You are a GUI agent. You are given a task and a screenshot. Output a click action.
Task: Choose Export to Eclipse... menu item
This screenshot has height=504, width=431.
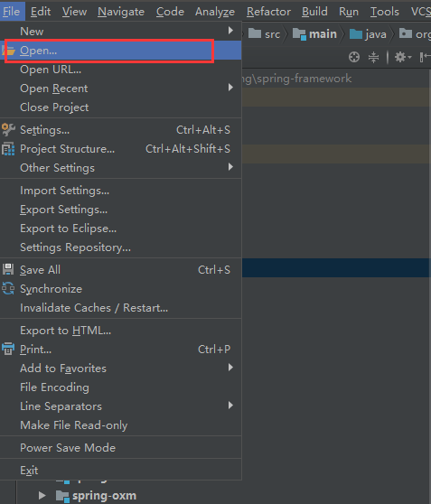click(x=120, y=229)
